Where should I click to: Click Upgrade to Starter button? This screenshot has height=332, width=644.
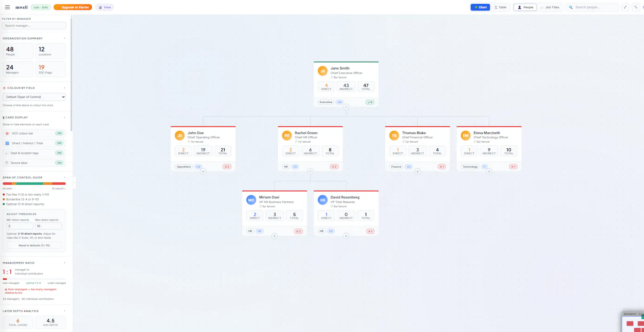(x=73, y=7)
